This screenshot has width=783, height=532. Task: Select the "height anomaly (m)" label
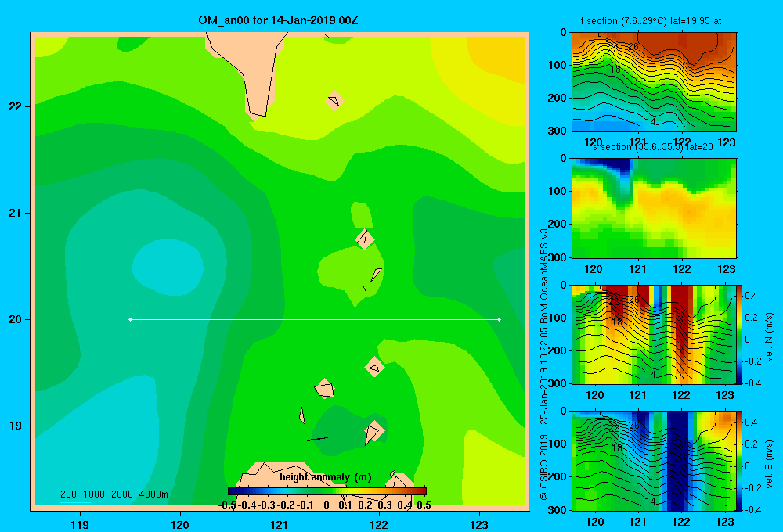[326, 477]
